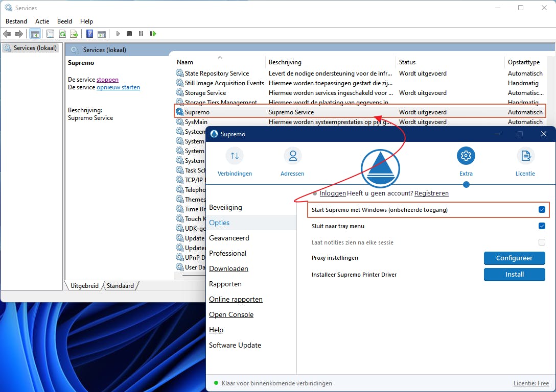Open the Beeld menu
556x392 pixels.
tap(64, 21)
